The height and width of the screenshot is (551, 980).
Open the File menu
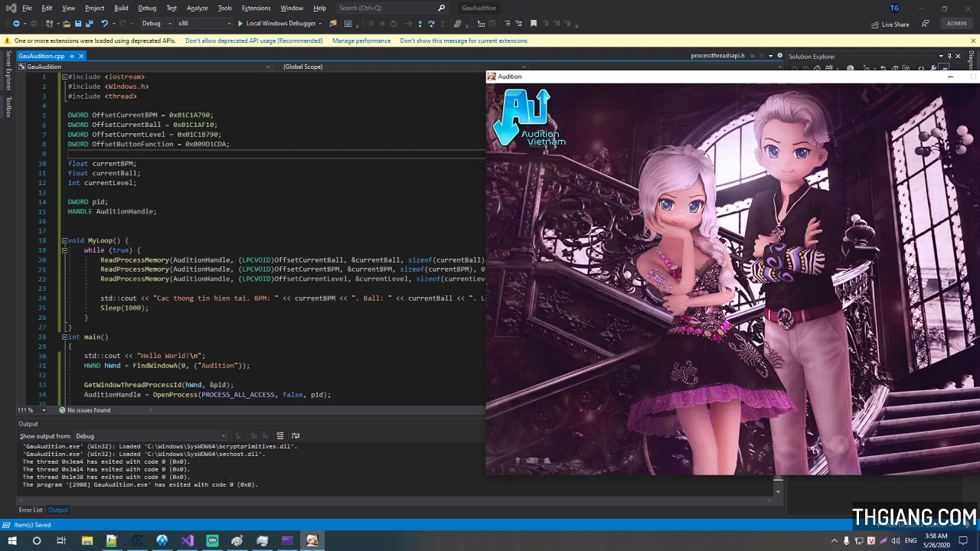27,8
